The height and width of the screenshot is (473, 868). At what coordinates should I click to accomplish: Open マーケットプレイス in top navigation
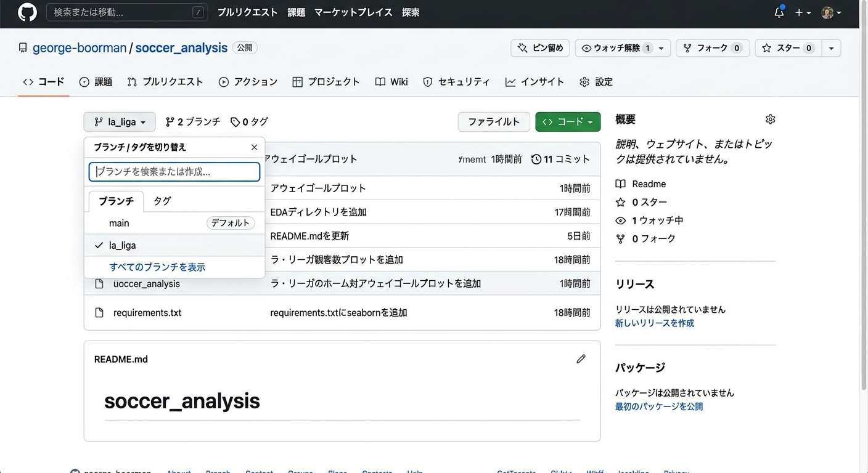[353, 12]
